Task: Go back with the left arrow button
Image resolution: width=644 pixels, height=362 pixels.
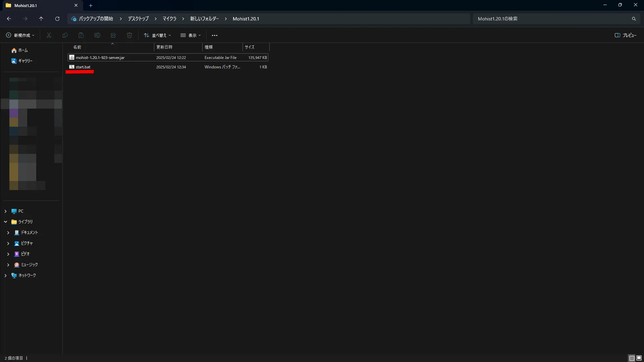Action: 9,19
